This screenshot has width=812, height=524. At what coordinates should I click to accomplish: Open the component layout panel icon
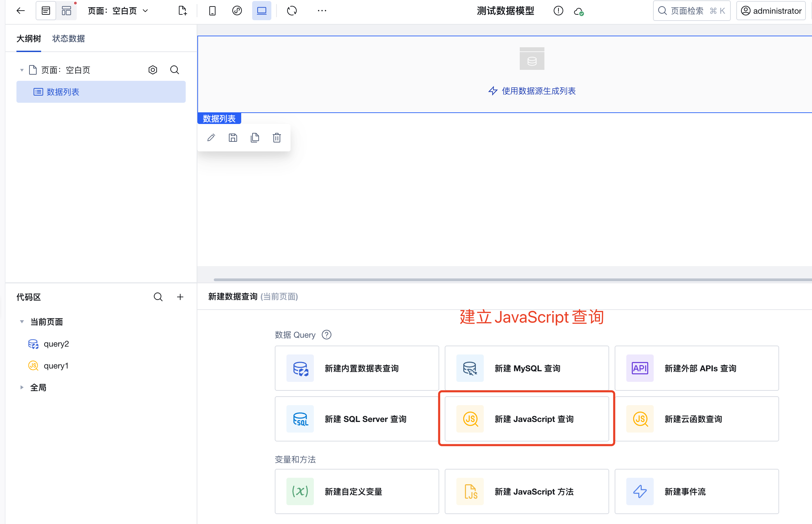66,11
